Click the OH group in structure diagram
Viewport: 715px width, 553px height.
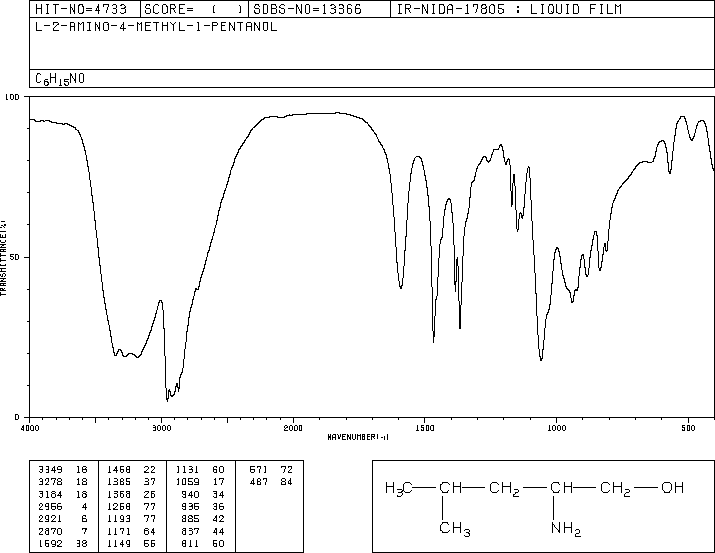click(x=673, y=488)
